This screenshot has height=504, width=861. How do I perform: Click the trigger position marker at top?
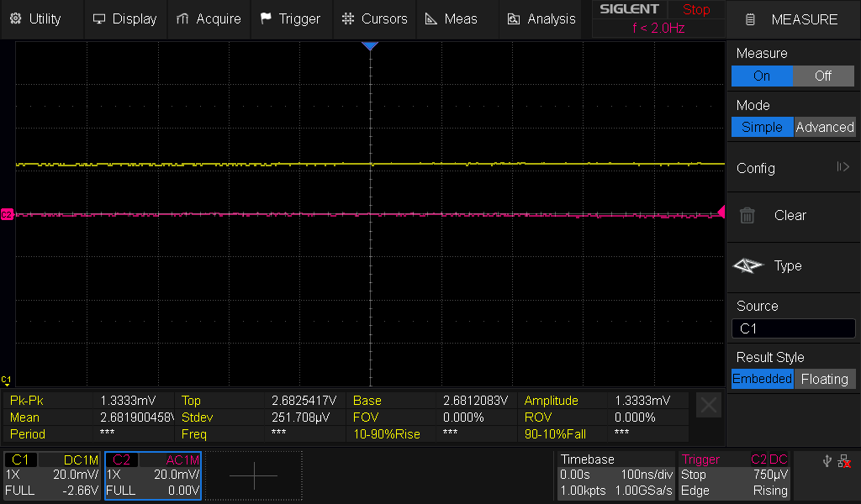(x=370, y=46)
